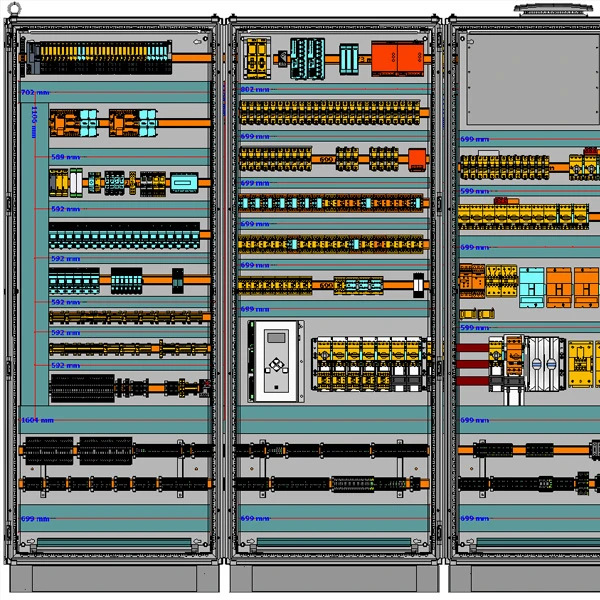This screenshot has width=600, height=600.
Task: Select the "702 mm" dimension label
Action: [34, 92]
